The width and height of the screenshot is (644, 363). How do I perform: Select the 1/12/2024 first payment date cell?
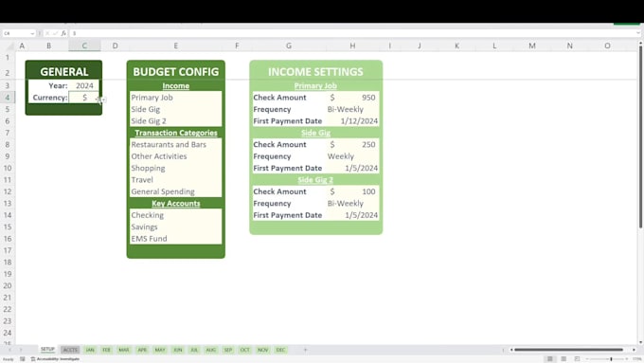point(352,121)
